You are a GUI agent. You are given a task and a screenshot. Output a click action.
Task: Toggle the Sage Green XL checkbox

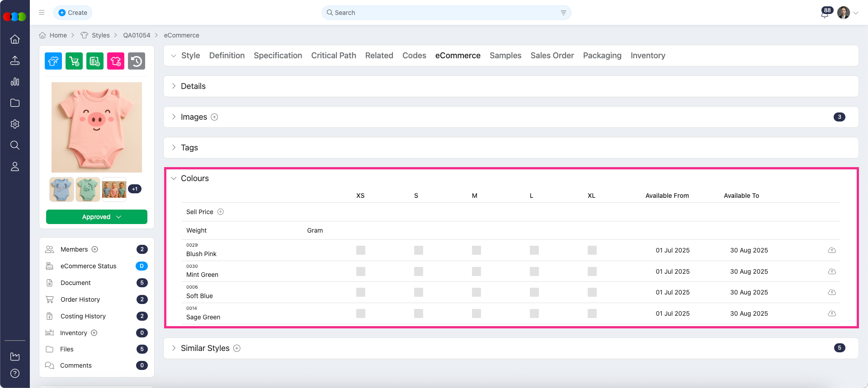(x=592, y=313)
